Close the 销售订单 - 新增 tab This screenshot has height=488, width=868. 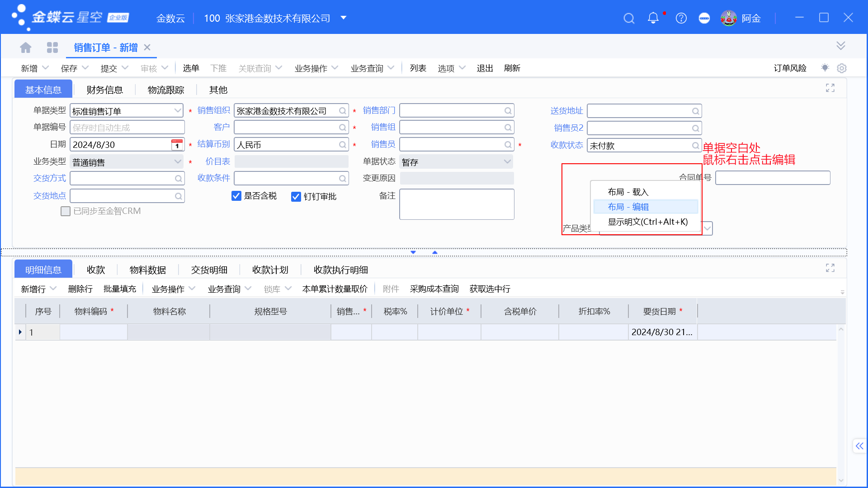(x=147, y=47)
